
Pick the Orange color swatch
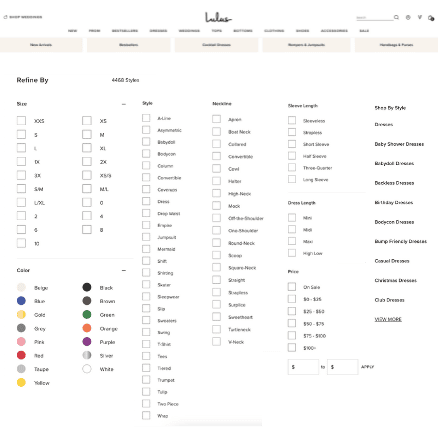pyautogui.click(x=87, y=328)
